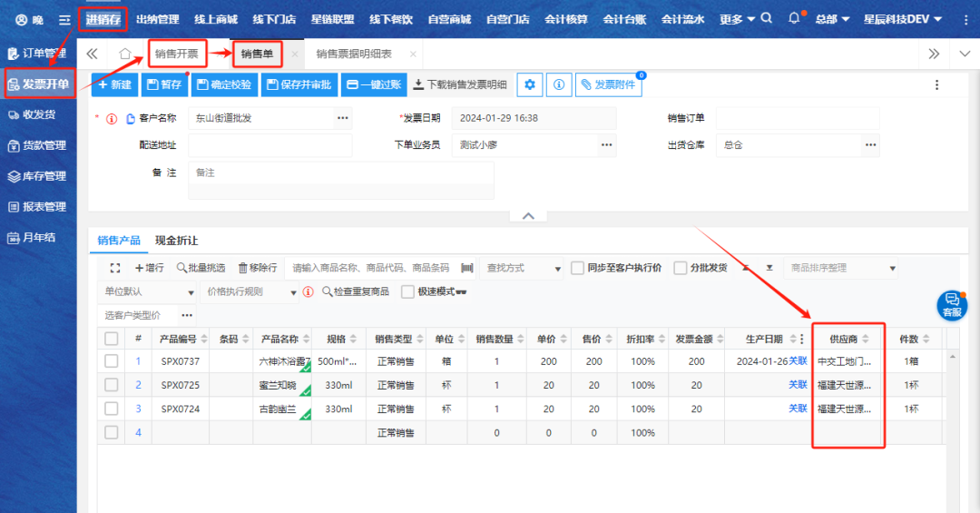Click the search magnifier icon in top bar
The image size is (980, 513).
[x=767, y=18]
